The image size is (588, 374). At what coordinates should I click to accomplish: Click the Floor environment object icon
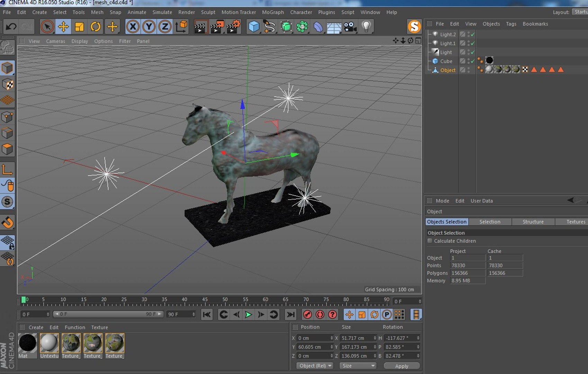tap(334, 27)
